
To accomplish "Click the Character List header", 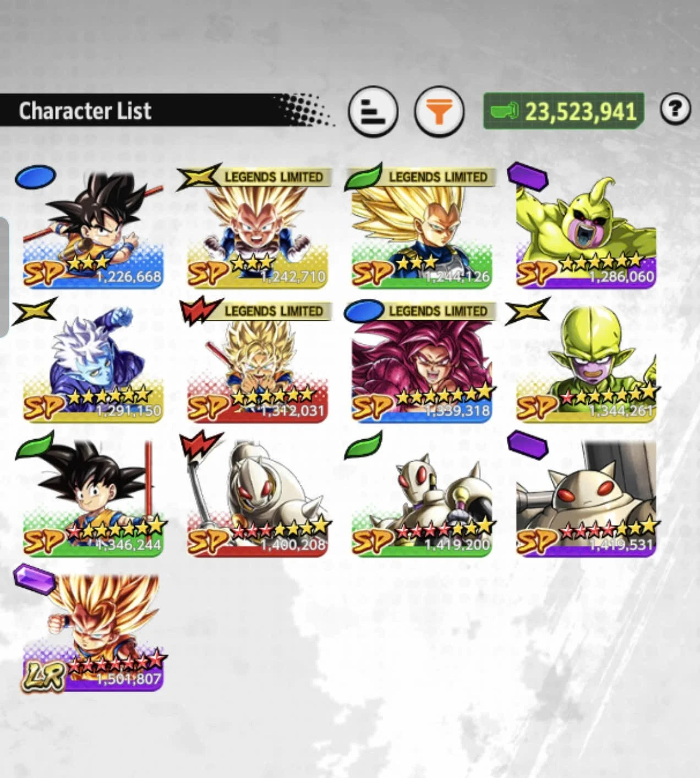I will (x=85, y=111).
